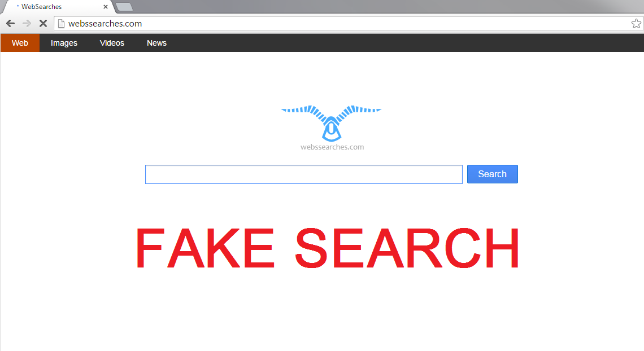644x351 pixels.
Task: Click the blue bird logo
Action: (x=331, y=123)
